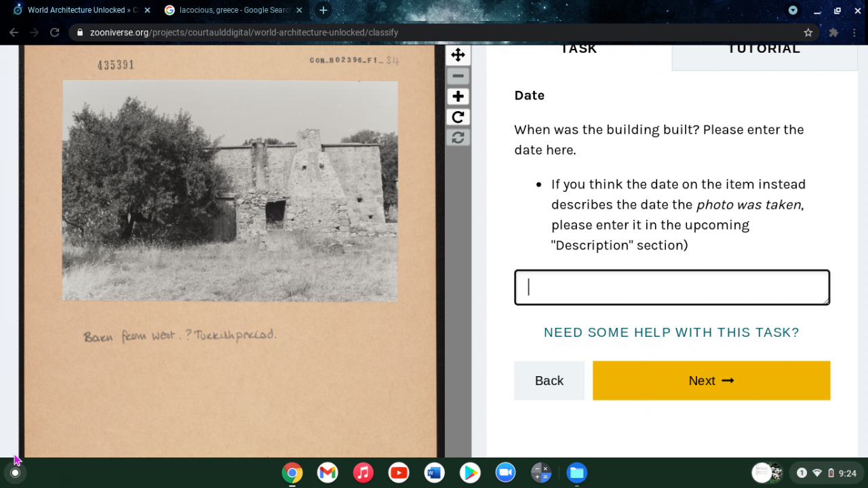Screen dimensions: 868x488
Task: Bookmark this page with star icon
Action: [x=808, y=33]
